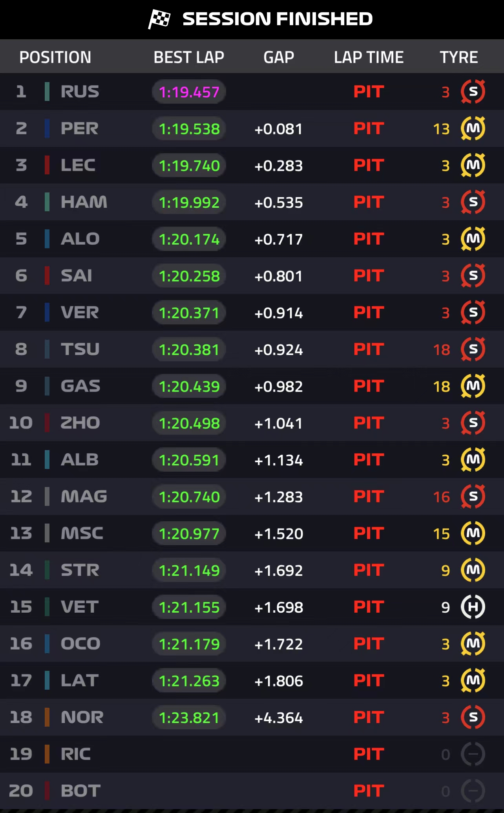Click the TYRE column header
The width and height of the screenshot is (504, 813).
458,57
